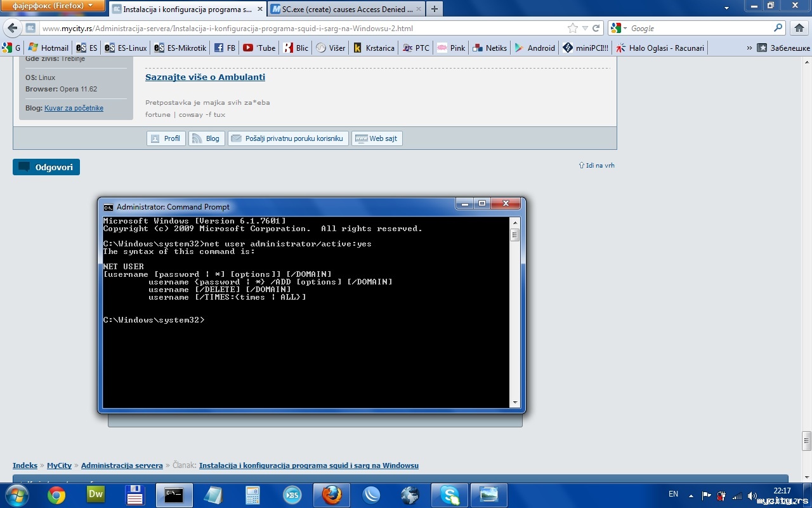The height and width of the screenshot is (508, 812).
Task: Open the PTC bookmark
Action: tap(416, 48)
